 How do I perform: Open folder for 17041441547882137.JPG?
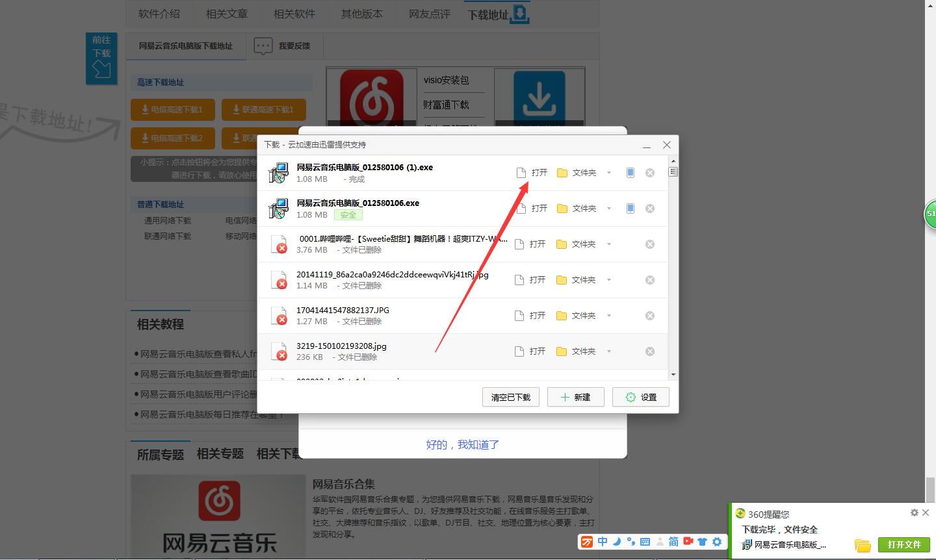(577, 316)
